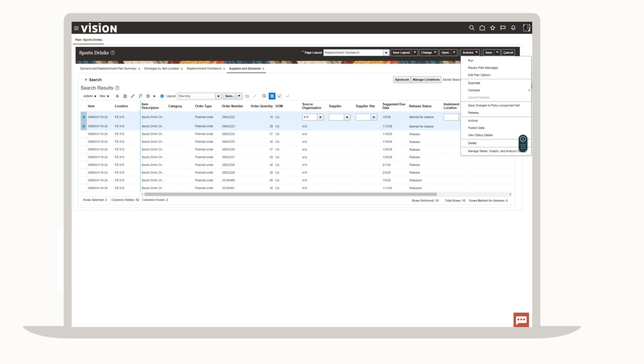Image resolution: width=644 pixels, height=364 pixels.
Task: Click the undo (refresh) icon in the toolbar
Action: (247, 95)
